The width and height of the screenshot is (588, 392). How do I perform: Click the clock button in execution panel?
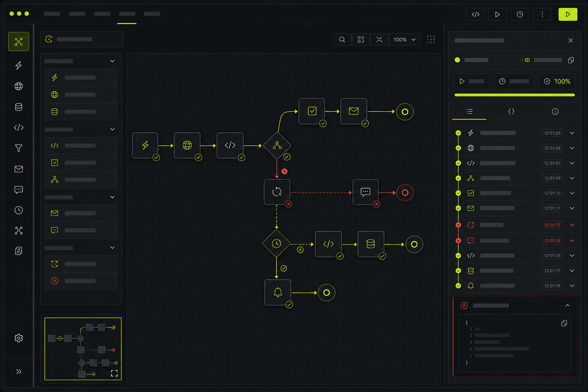point(514,81)
